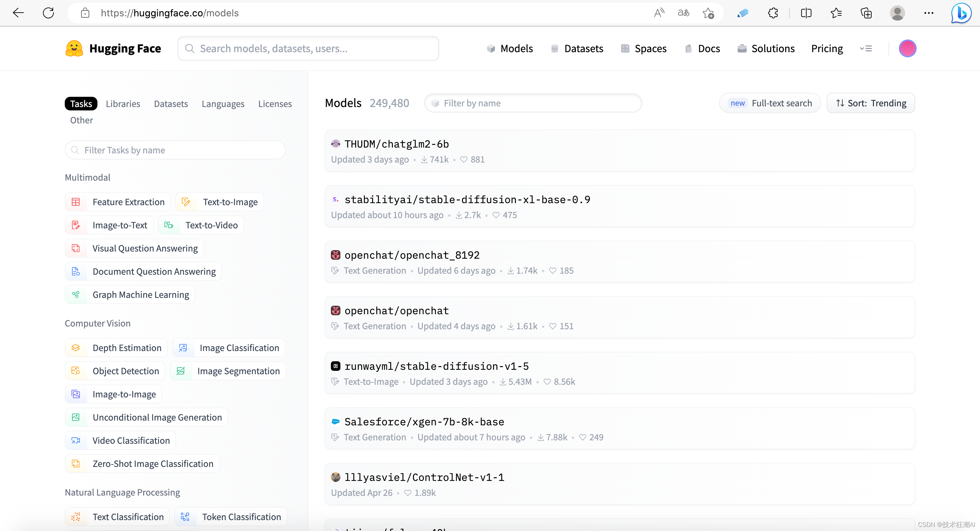Click the Hugging Face emoji logo

pyautogui.click(x=74, y=49)
